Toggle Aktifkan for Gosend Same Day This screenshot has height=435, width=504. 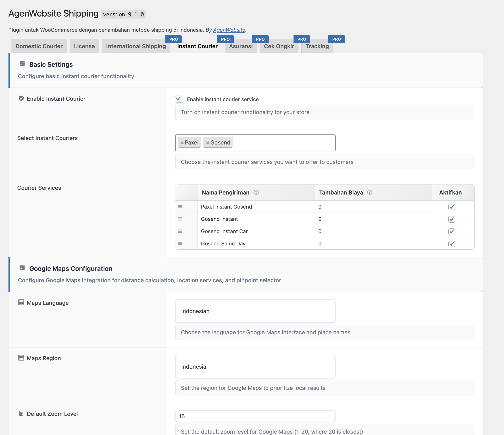click(x=452, y=244)
